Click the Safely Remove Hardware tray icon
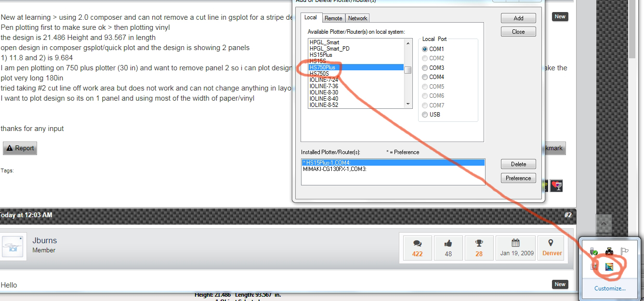644x301 pixels. pyautogui.click(x=594, y=251)
